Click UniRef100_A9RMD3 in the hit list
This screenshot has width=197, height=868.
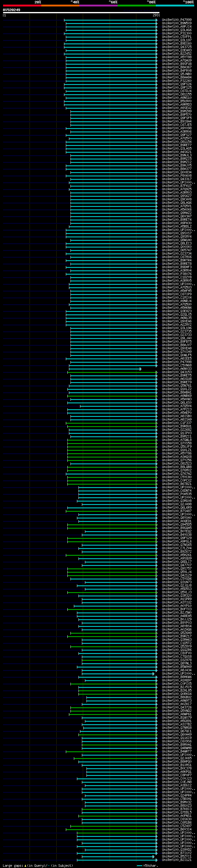click(176, 104)
